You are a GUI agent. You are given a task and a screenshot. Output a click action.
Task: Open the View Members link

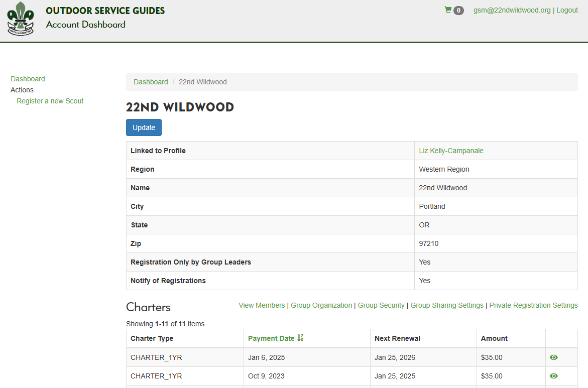pyautogui.click(x=262, y=305)
